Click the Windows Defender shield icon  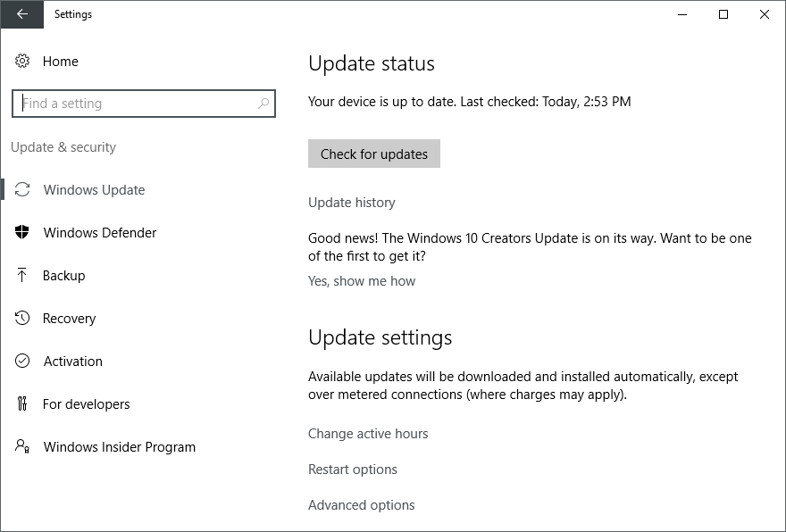coord(22,232)
